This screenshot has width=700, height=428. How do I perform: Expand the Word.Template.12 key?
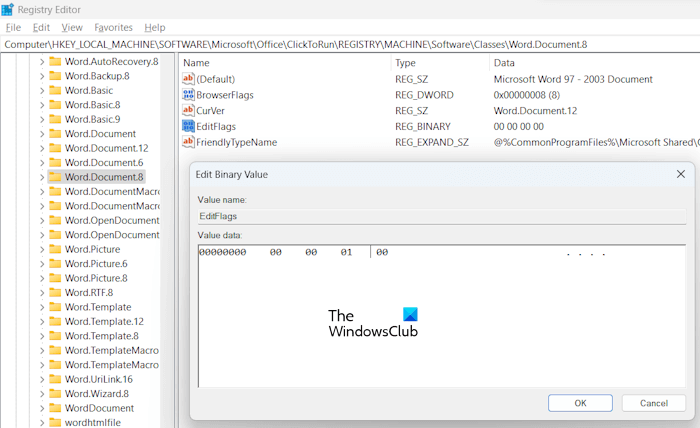(x=42, y=322)
